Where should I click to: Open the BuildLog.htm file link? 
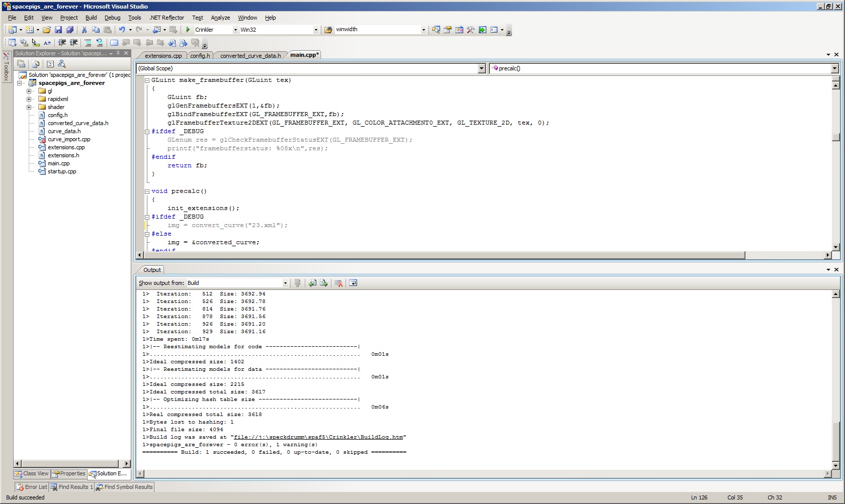[318, 437]
